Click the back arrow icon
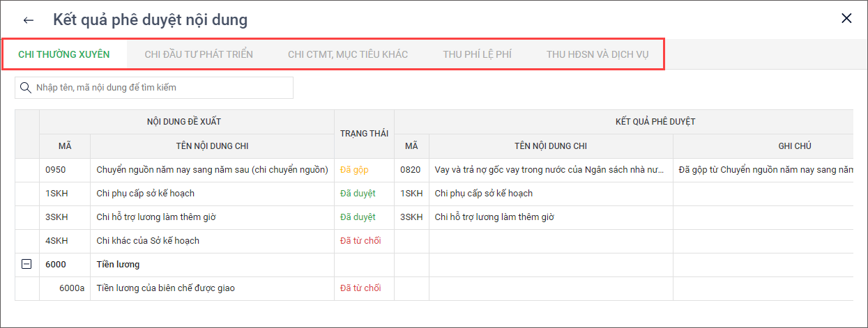 coord(29,20)
